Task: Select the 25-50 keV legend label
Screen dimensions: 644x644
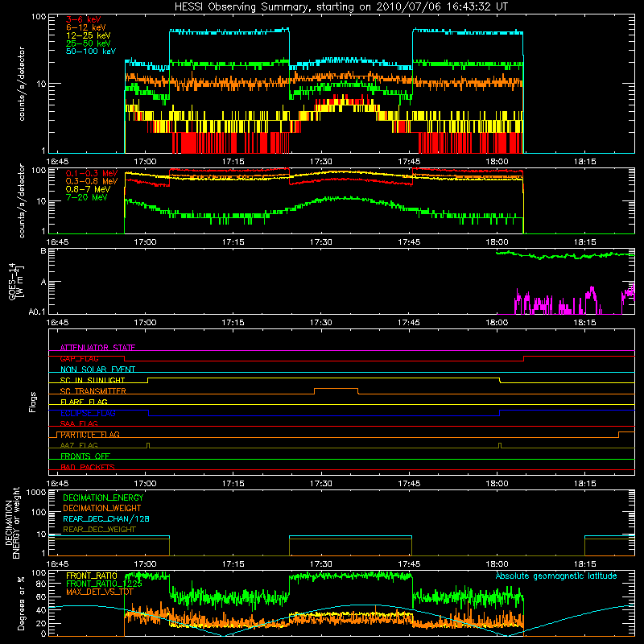Action: click(x=88, y=43)
